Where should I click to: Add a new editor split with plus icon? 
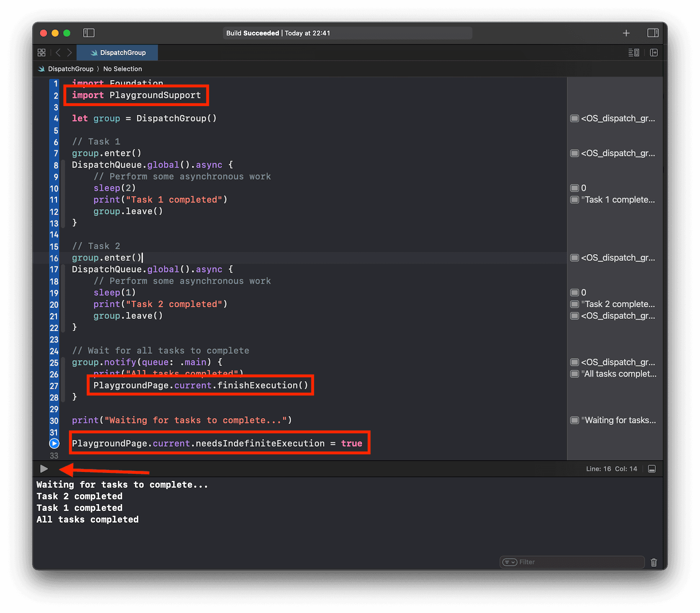(653, 52)
